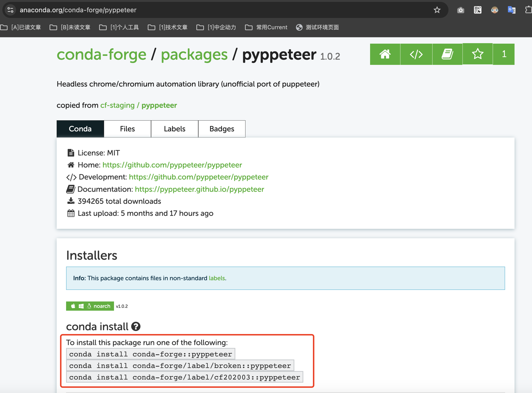Image resolution: width=532 pixels, height=393 pixels.
Task: Click the Apple platform icon in noarch badge
Action: 73,306
